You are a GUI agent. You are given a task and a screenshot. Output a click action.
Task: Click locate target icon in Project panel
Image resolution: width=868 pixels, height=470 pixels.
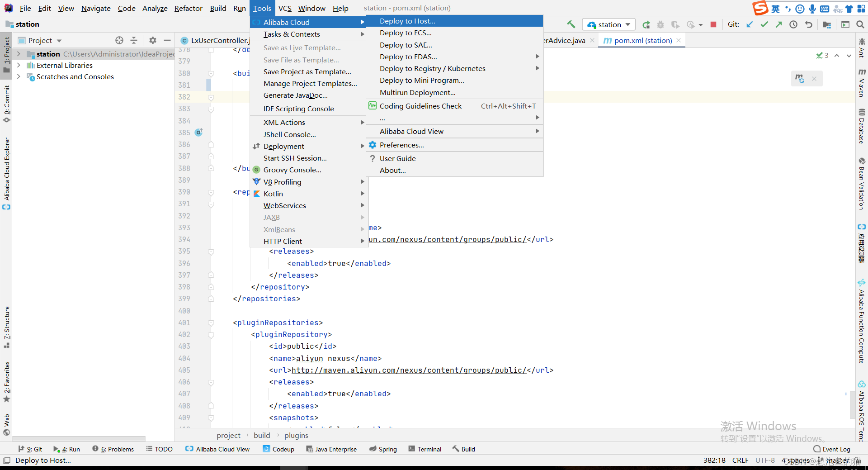pyautogui.click(x=119, y=40)
